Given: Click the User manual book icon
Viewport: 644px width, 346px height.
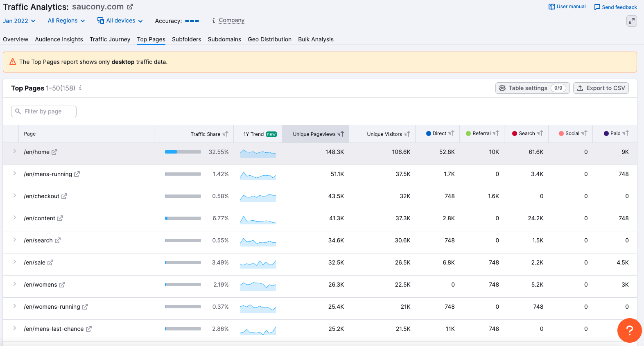Looking at the screenshot, I should pos(552,7).
